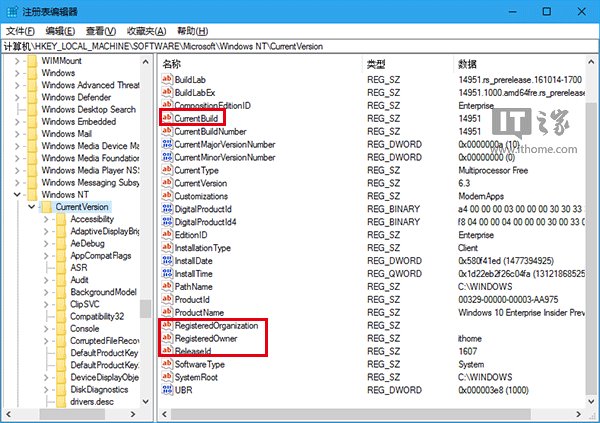Open the 文件(F) menu
This screenshot has height=423, width=600.
20,31
